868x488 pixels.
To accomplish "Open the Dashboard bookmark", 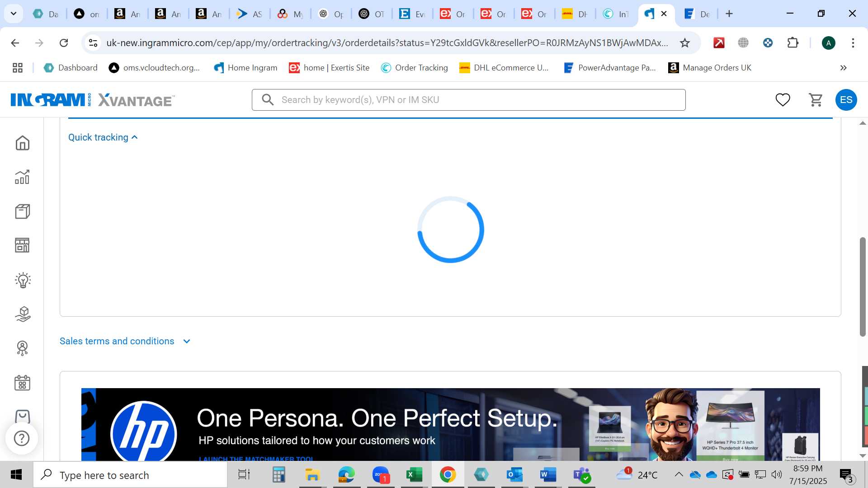I will click(x=70, y=68).
